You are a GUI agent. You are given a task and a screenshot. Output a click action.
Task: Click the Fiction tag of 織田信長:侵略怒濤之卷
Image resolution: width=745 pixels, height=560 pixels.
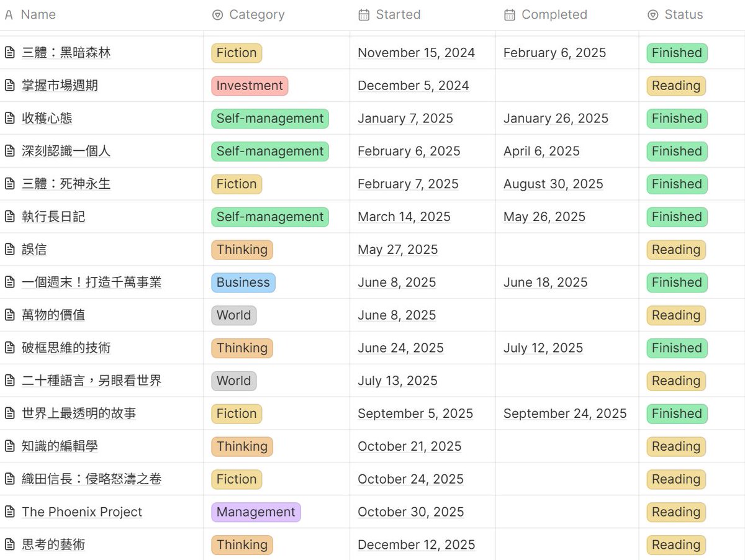pyautogui.click(x=237, y=479)
